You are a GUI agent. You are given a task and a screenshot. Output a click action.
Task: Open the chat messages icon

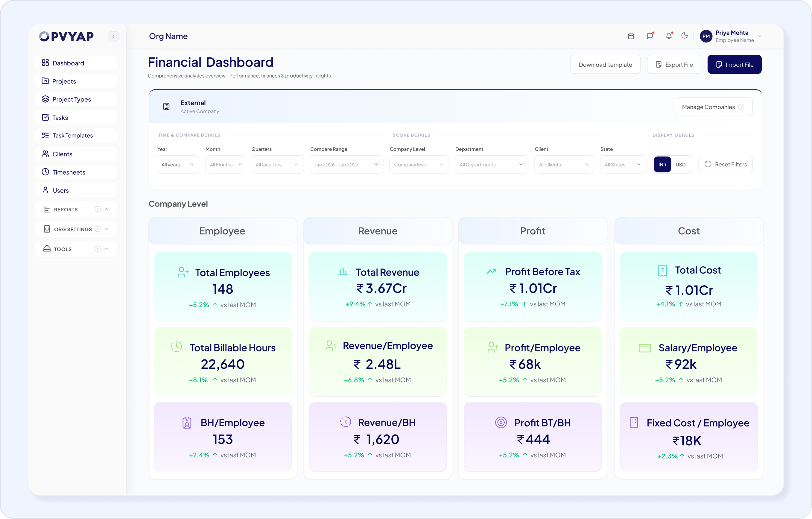click(x=650, y=36)
